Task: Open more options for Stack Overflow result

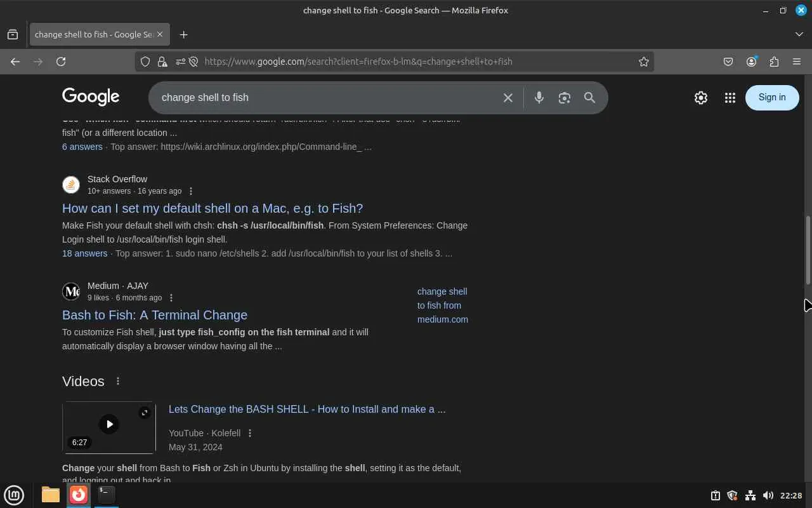Action: click(x=190, y=191)
